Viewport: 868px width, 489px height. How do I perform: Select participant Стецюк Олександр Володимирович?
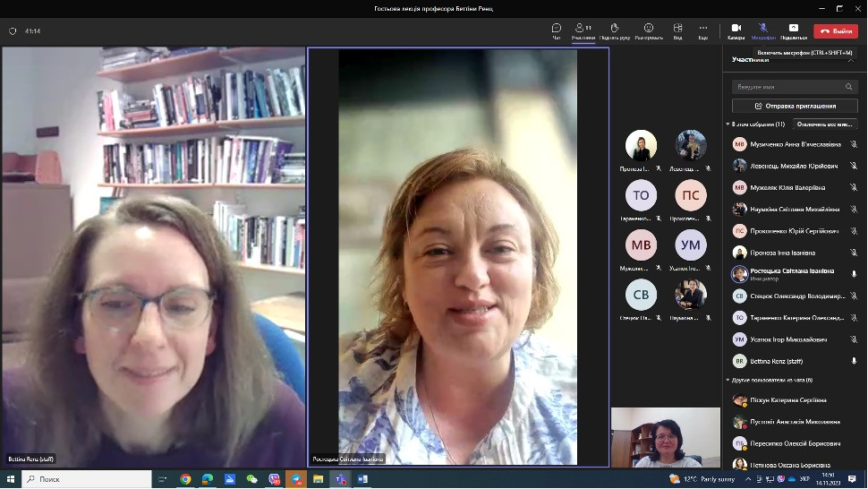(795, 296)
